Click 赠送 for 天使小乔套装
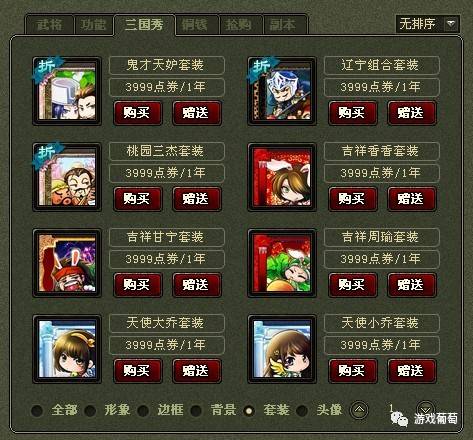 [x=412, y=371]
